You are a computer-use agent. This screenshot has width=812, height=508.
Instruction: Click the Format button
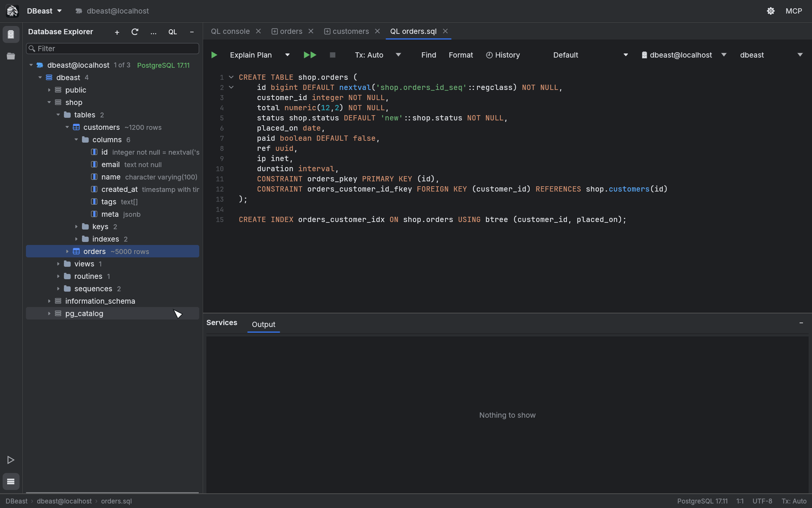461,55
